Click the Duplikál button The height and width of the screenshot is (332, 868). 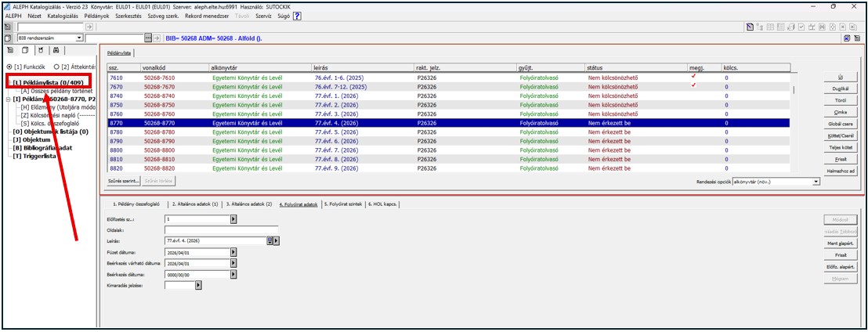pos(841,88)
